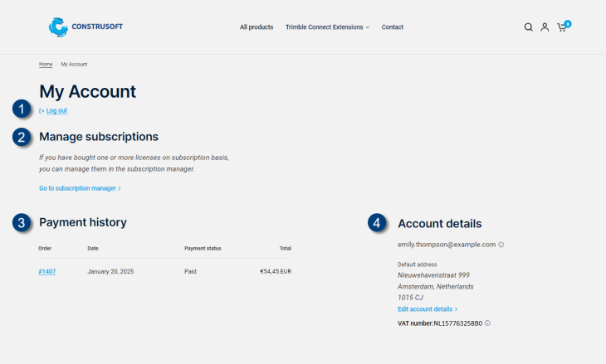Open All products menu item
This screenshot has width=606, height=364.
pyautogui.click(x=257, y=27)
